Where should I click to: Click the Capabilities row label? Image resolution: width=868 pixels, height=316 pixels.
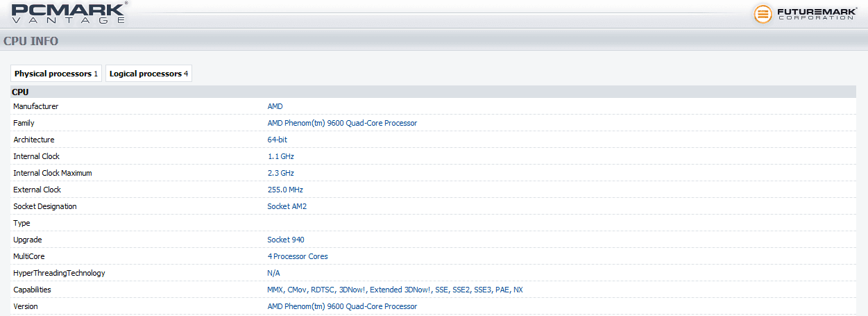(x=32, y=290)
